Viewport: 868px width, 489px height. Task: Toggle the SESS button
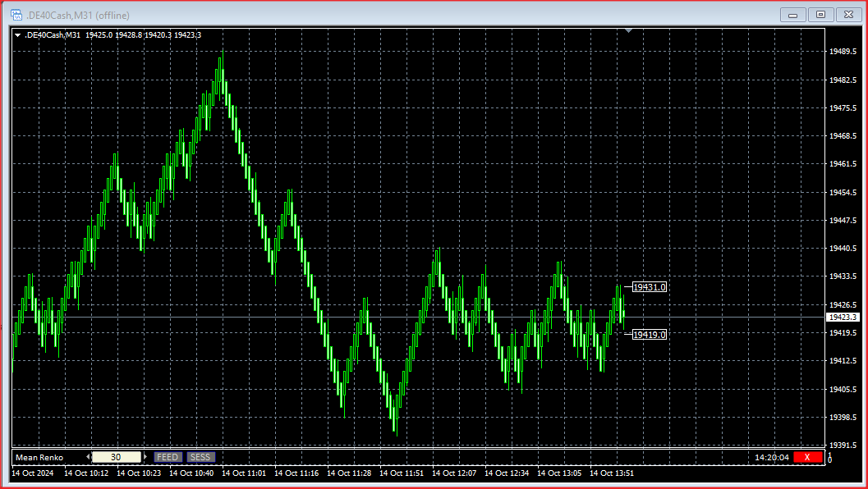point(200,457)
